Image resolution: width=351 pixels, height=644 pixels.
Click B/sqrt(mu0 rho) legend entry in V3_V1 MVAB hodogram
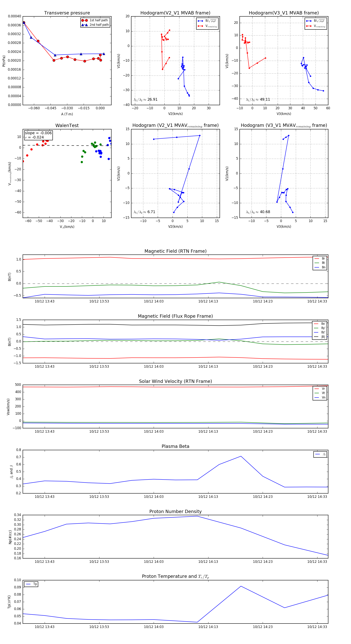tap(316, 21)
